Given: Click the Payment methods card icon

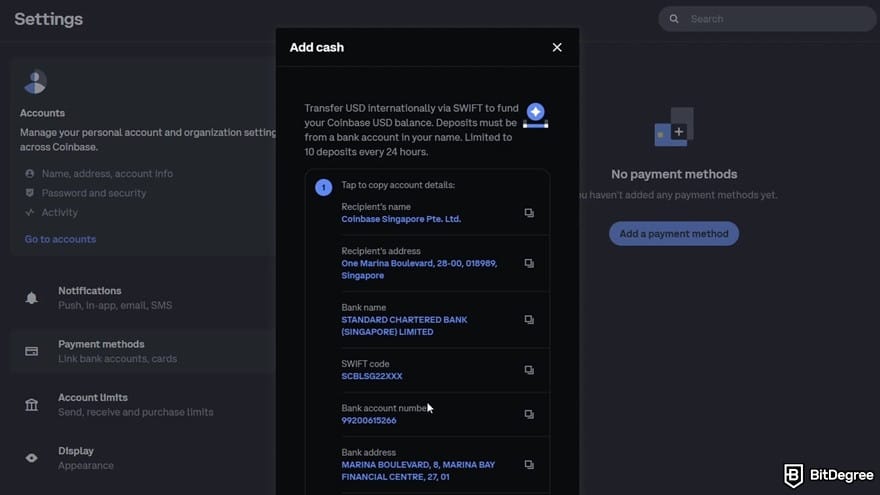Looking at the screenshot, I should 31,351.
